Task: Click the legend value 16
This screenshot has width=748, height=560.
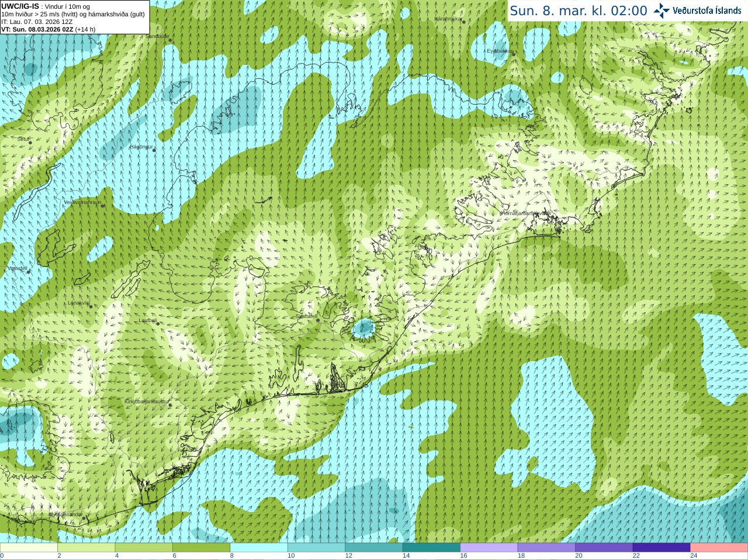Action: (463, 556)
